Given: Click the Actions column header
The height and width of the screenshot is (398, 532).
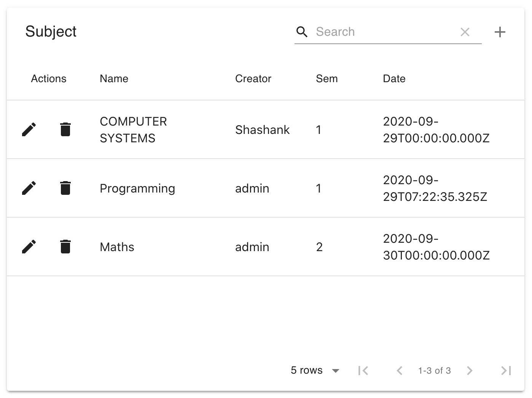Looking at the screenshot, I should [49, 79].
